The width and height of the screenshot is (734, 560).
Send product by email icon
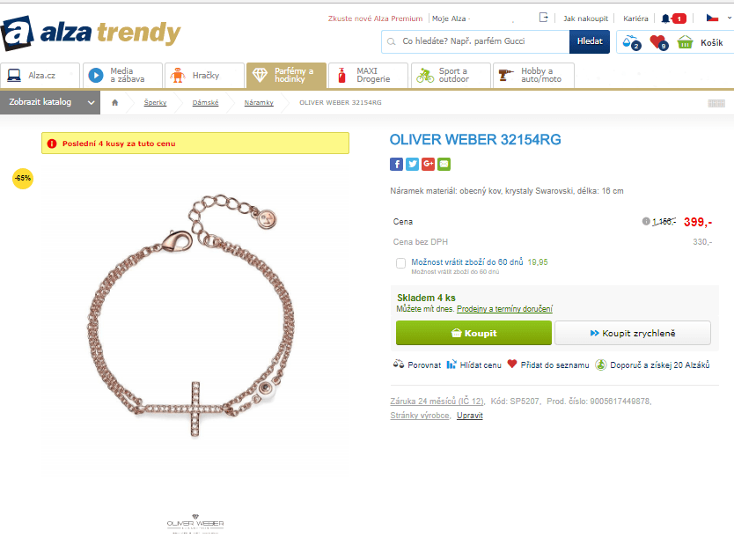tap(444, 165)
